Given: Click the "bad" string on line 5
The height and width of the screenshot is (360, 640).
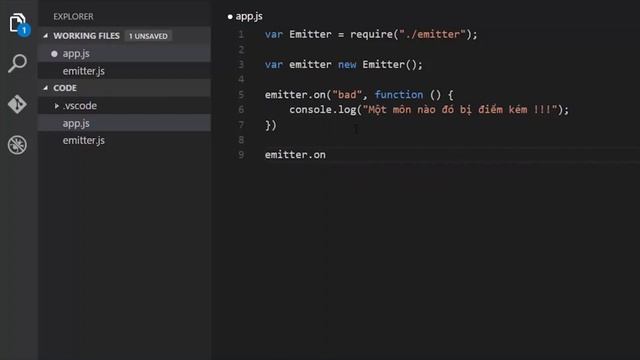Looking at the screenshot, I should (347, 95).
